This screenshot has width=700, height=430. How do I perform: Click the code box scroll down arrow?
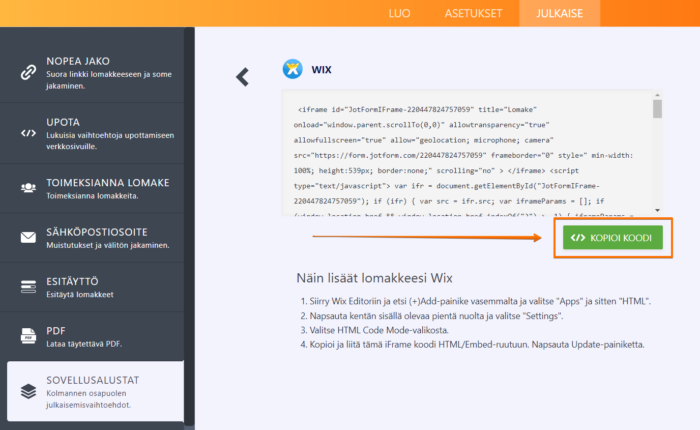pyautogui.click(x=657, y=210)
